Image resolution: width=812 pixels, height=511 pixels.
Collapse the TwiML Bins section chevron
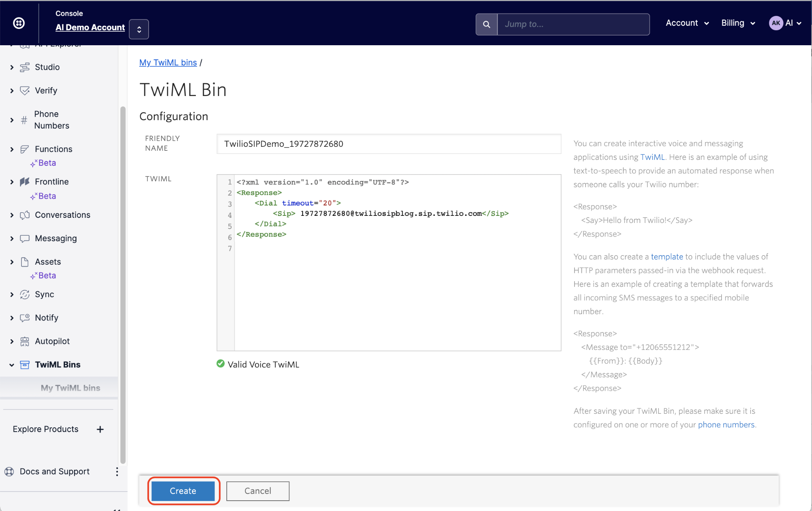tap(12, 365)
